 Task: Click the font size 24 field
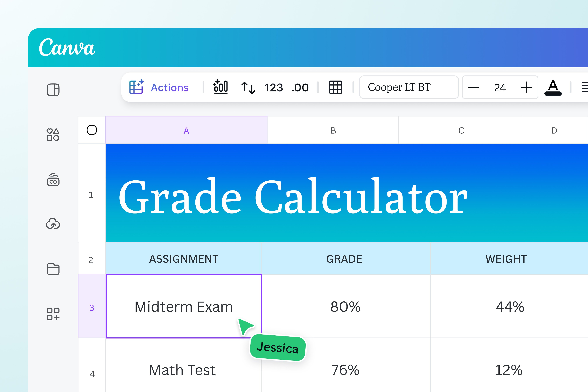coord(500,88)
